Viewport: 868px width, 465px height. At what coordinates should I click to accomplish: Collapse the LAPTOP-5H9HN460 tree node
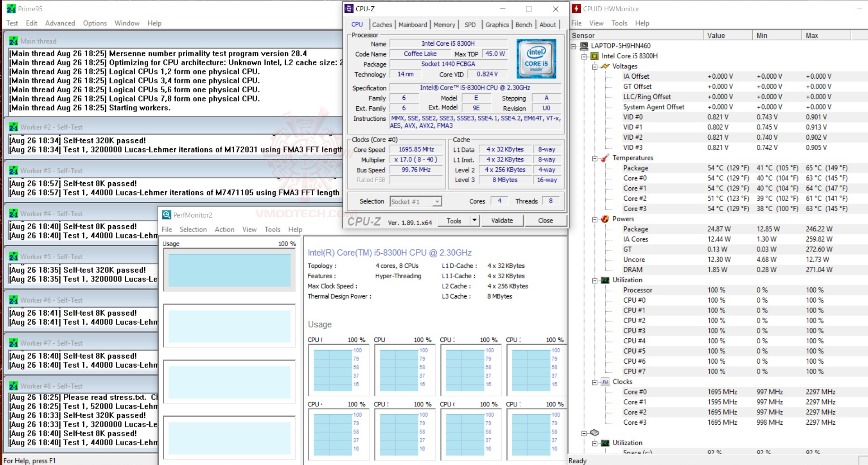coord(574,46)
